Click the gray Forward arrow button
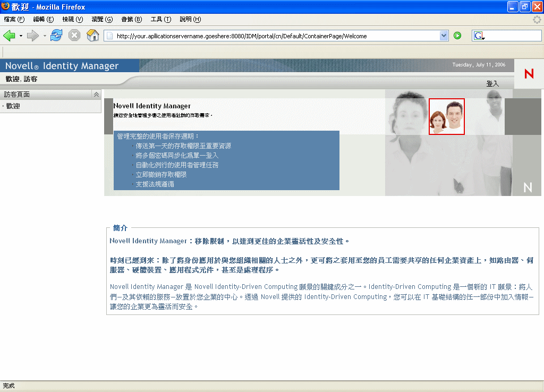Image resolution: width=544 pixels, height=392 pixels. (33, 36)
